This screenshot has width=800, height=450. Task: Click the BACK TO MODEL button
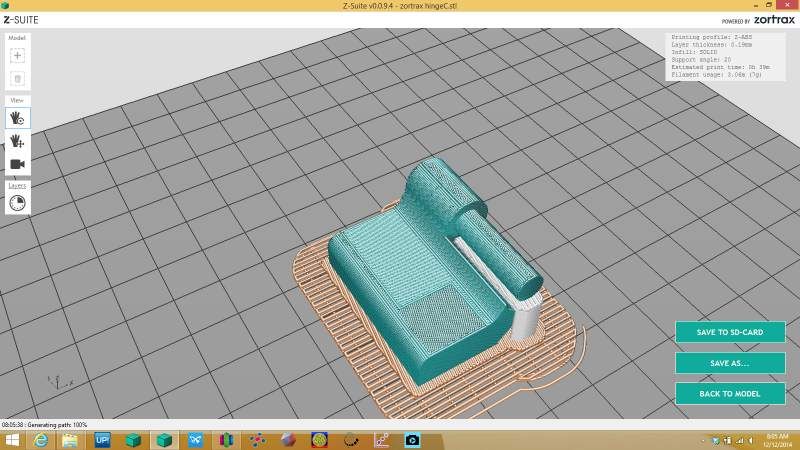(x=730, y=394)
